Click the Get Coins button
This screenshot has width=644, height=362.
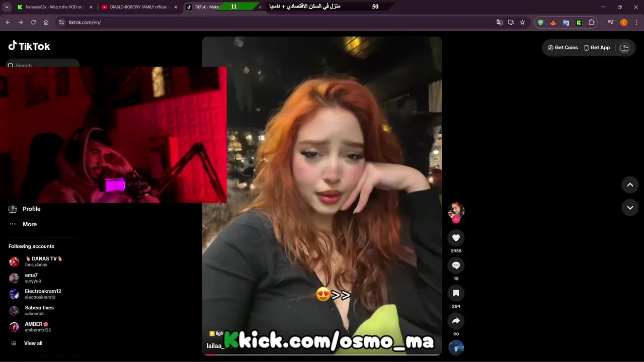(562, 48)
